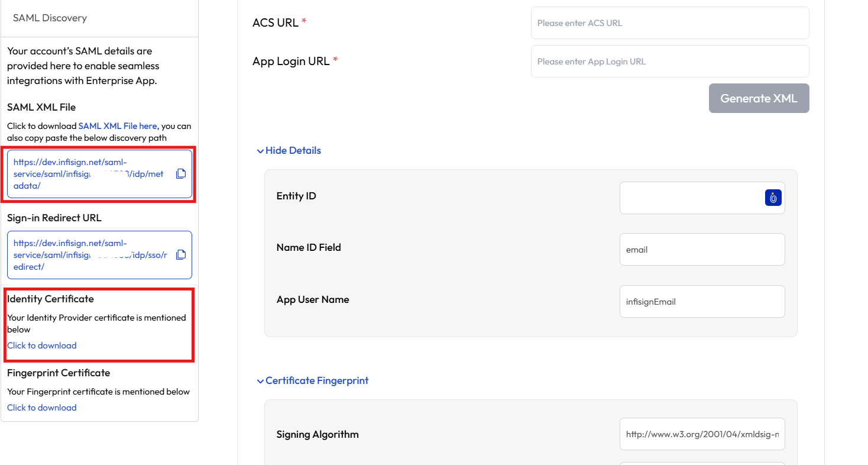
Task: Download the Fingerprint Certificate
Action: 42,408
